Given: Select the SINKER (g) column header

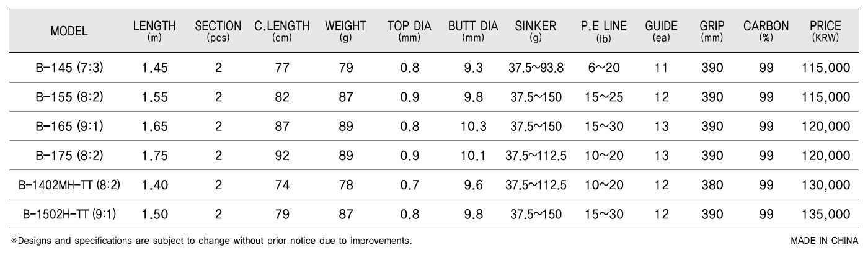Looking at the screenshot, I should coord(536,31).
